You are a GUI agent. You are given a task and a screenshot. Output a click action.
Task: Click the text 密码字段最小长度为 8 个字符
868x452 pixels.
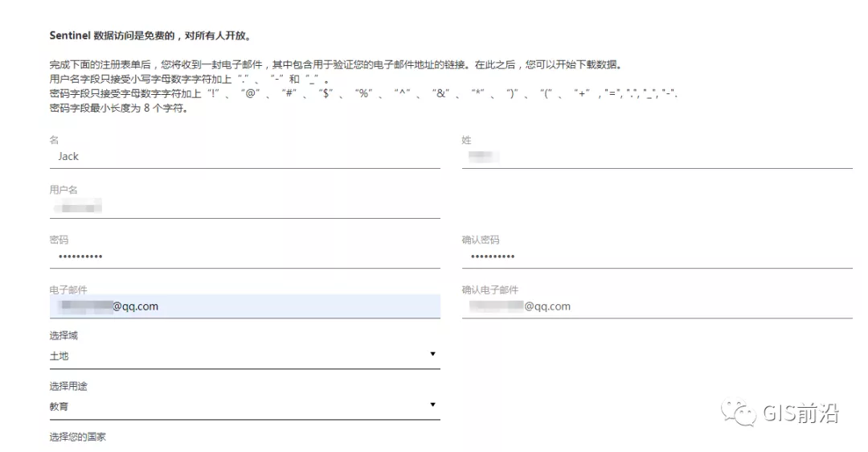118,108
